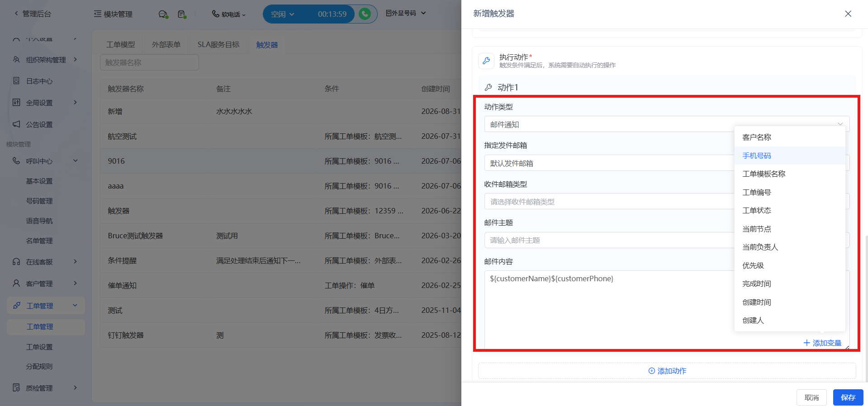Click the 邮件主题 input field

(609, 240)
